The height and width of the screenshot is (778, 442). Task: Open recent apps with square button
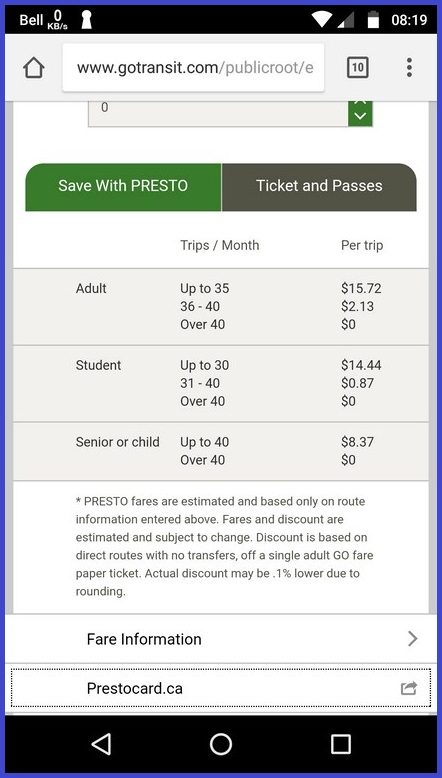(x=340, y=744)
